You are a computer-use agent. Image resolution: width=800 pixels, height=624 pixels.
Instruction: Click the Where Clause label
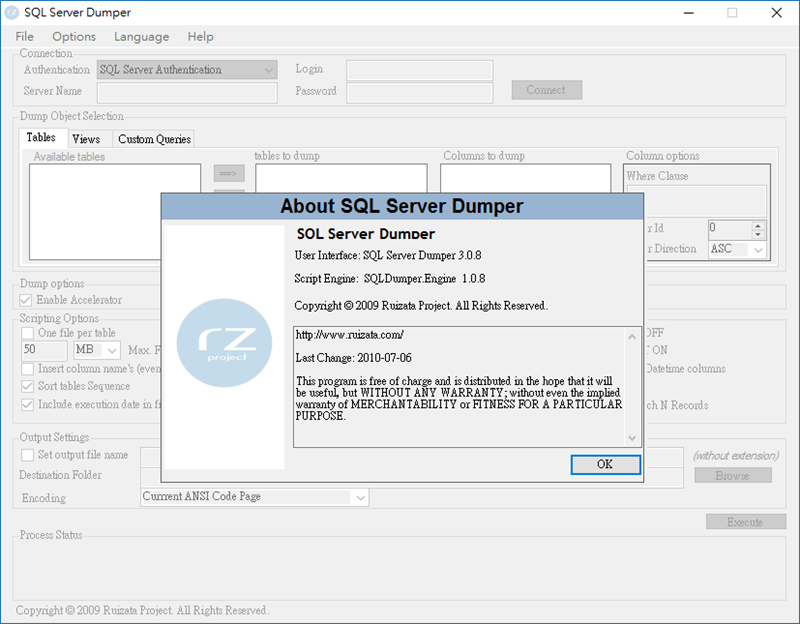click(657, 176)
